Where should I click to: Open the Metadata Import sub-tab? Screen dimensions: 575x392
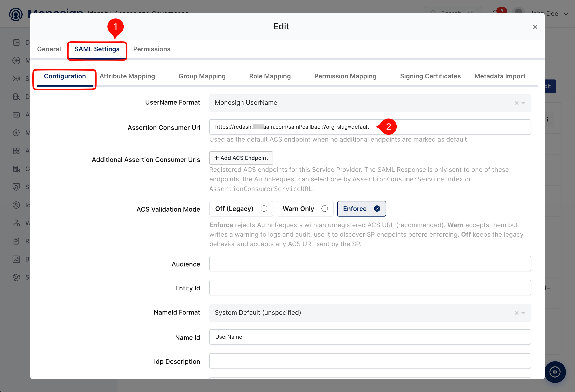(x=500, y=76)
